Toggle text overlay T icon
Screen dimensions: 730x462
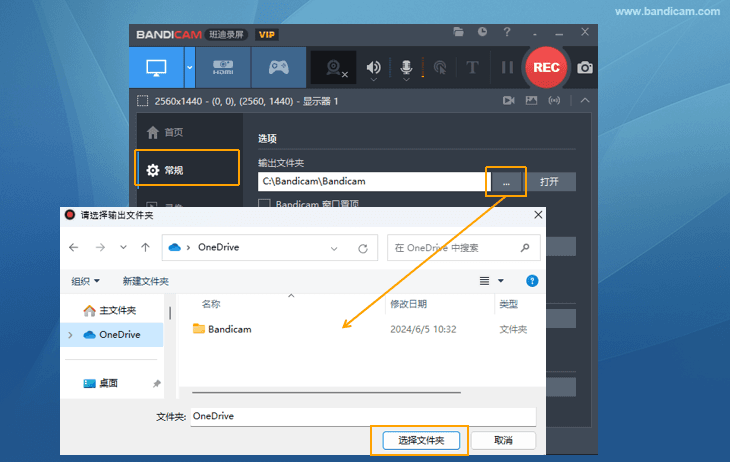pos(472,68)
